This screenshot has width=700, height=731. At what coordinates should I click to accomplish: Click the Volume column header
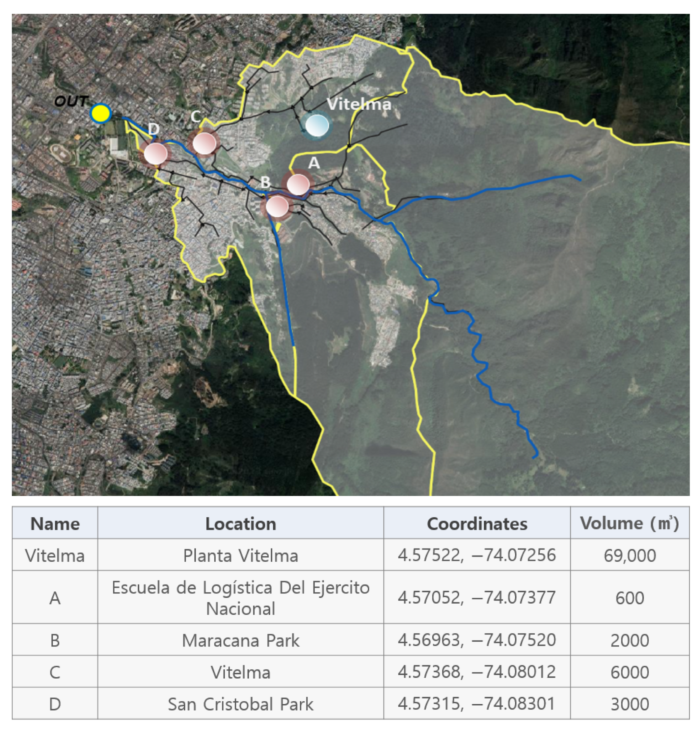pos(629,524)
